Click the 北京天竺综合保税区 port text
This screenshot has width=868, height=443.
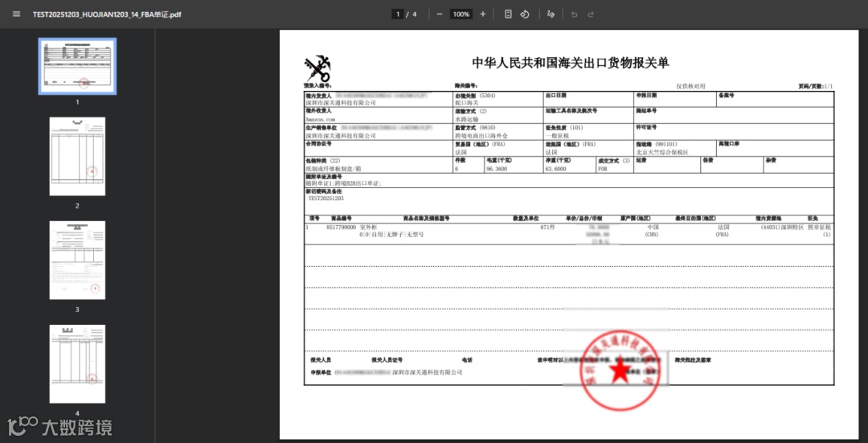coord(662,152)
